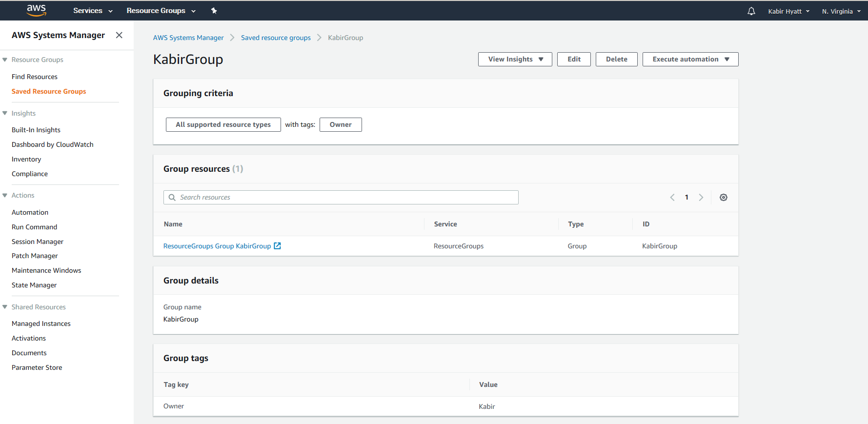868x424 pixels.
Task: Open Managed Instances in sidebar
Action: point(41,323)
